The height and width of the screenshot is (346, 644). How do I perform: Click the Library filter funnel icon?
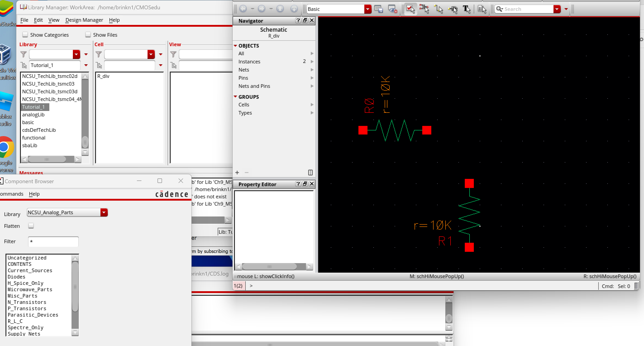click(24, 54)
